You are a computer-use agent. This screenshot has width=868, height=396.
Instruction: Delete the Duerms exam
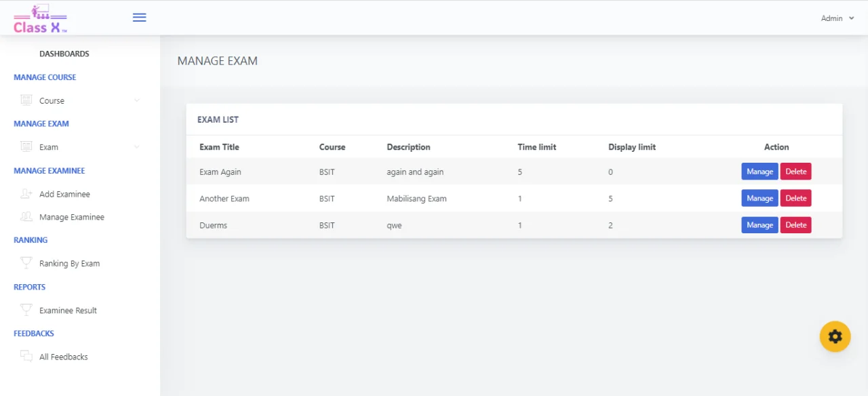[796, 225]
